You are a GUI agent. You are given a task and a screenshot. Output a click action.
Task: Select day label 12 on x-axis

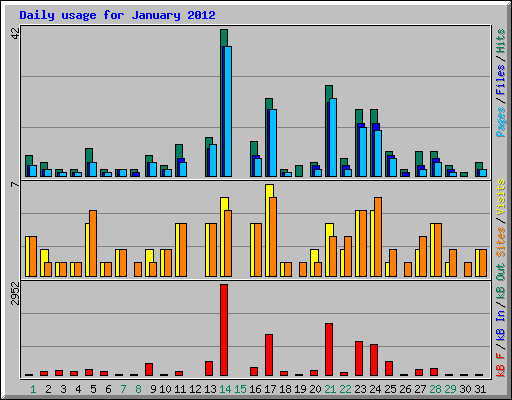coord(195,389)
